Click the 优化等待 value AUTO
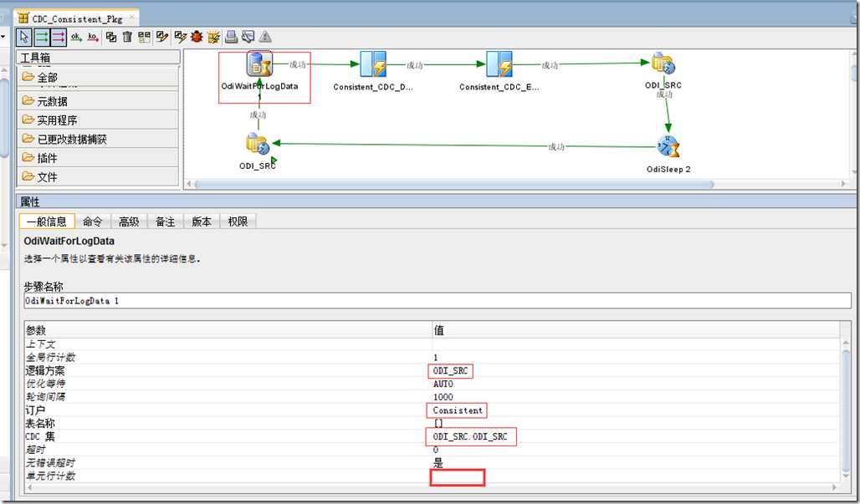The image size is (860, 504). click(443, 384)
